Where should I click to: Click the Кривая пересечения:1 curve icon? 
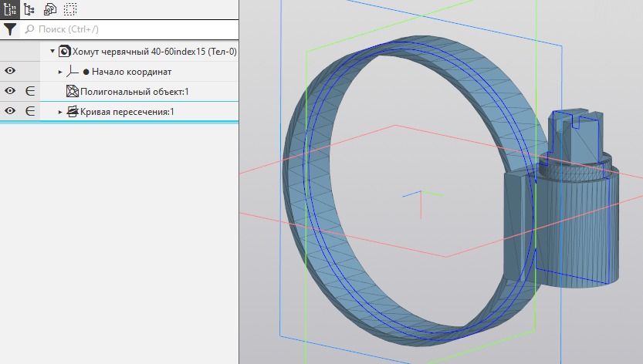[73, 112]
